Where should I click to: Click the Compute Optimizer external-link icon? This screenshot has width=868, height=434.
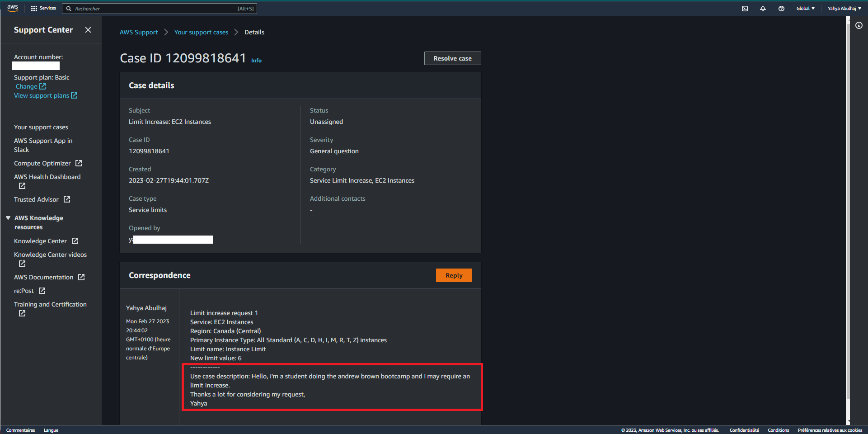tap(79, 163)
